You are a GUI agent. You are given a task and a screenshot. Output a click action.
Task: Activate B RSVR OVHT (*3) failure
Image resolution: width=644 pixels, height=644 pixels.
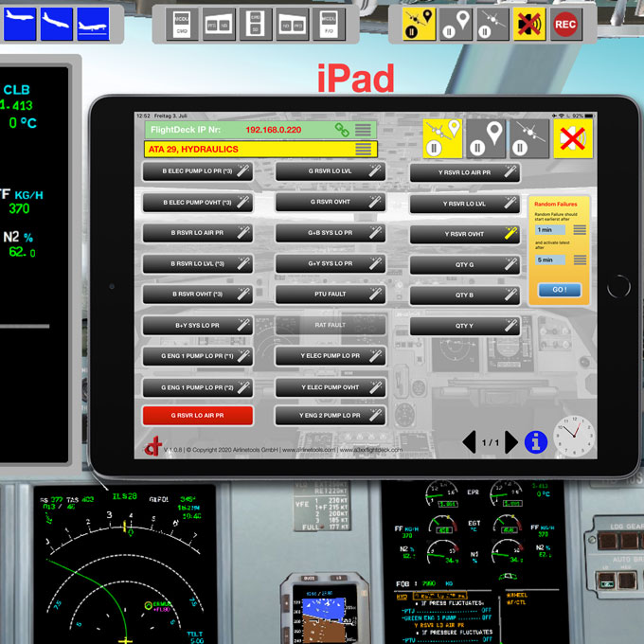[198, 295]
